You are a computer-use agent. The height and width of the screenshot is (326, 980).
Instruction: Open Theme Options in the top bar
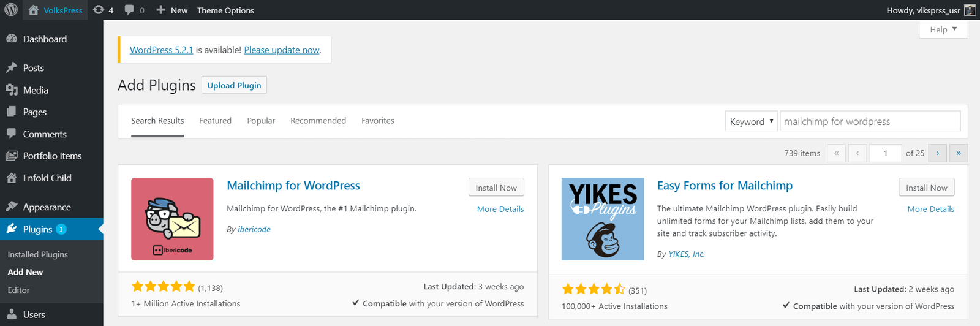(225, 10)
